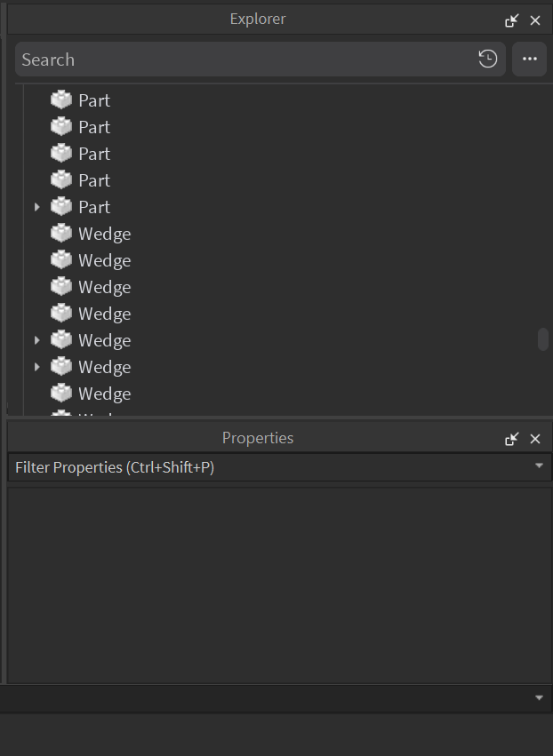Click the Explorer panel title
Screen dimensions: 553x756
point(258,20)
